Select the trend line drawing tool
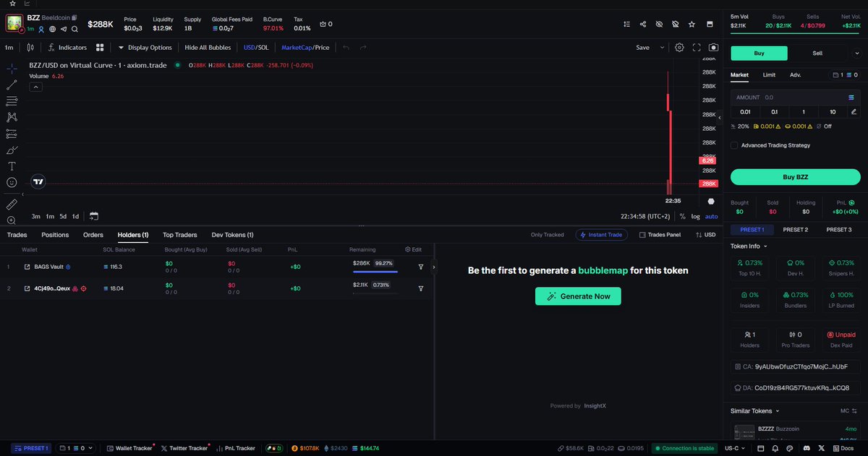Screen dimensions: 868x456 click(x=12, y=85)
